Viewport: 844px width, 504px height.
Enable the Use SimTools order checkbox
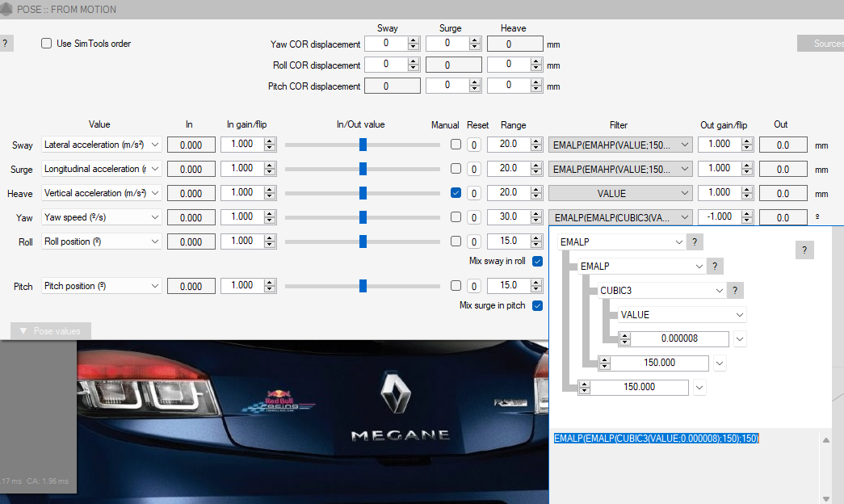[x=46, y=44]
